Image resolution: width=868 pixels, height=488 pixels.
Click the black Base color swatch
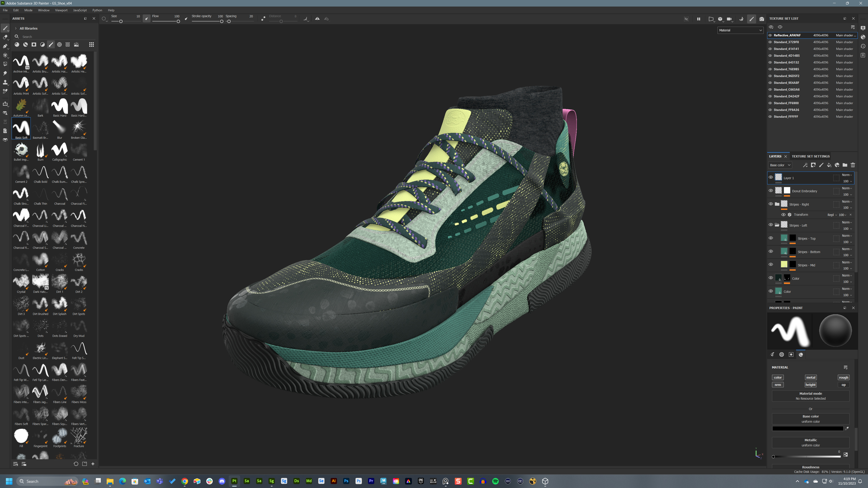point(807,429)
